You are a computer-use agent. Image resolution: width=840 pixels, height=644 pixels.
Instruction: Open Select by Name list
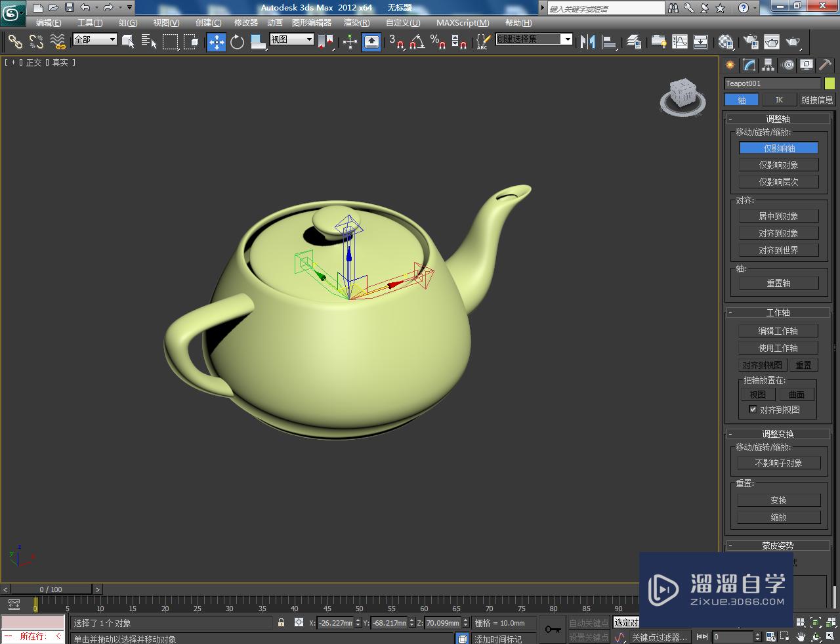(149, 41)
